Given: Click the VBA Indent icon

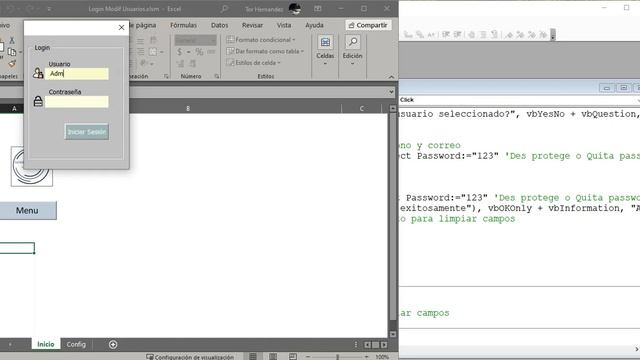Looking at the screenshot, I should (446, 35).
